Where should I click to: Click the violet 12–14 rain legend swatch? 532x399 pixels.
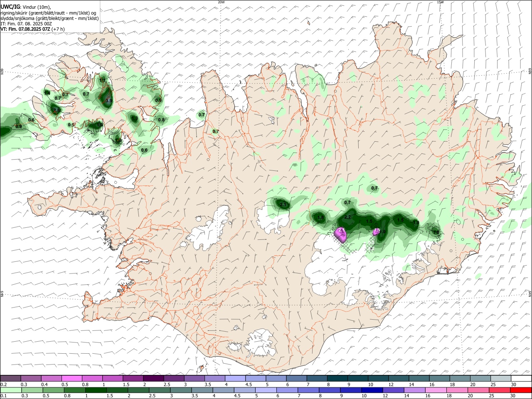click(x=393, y=390)
